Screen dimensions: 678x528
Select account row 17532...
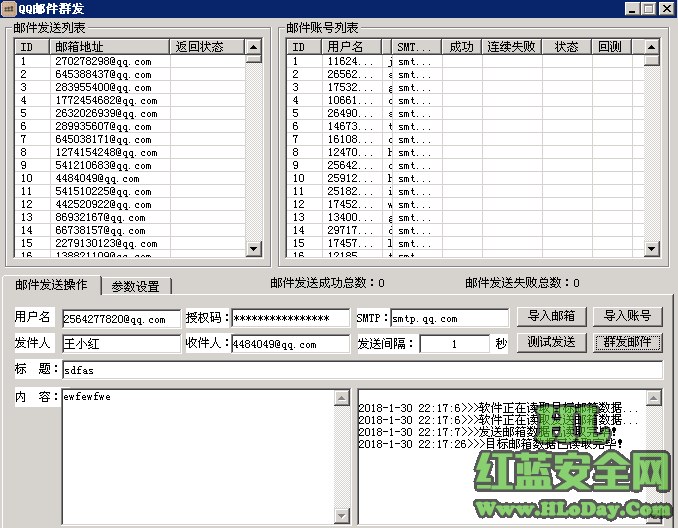pos(465,87)
